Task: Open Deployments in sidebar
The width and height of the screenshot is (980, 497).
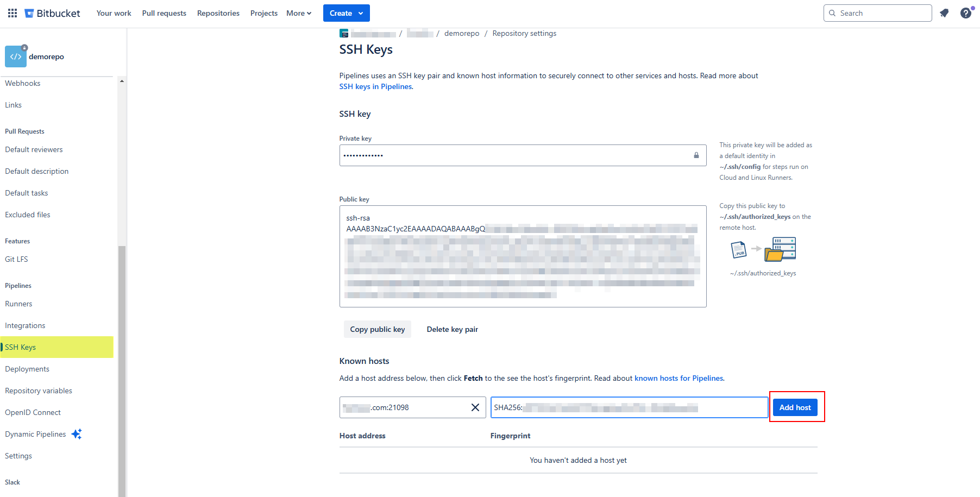Action: coord(27,369)
